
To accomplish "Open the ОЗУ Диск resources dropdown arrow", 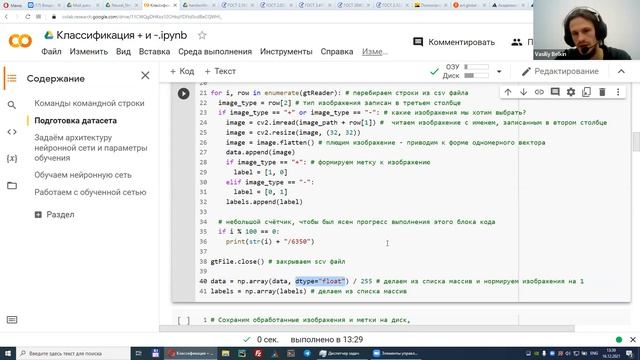I will tap(499, 72).
